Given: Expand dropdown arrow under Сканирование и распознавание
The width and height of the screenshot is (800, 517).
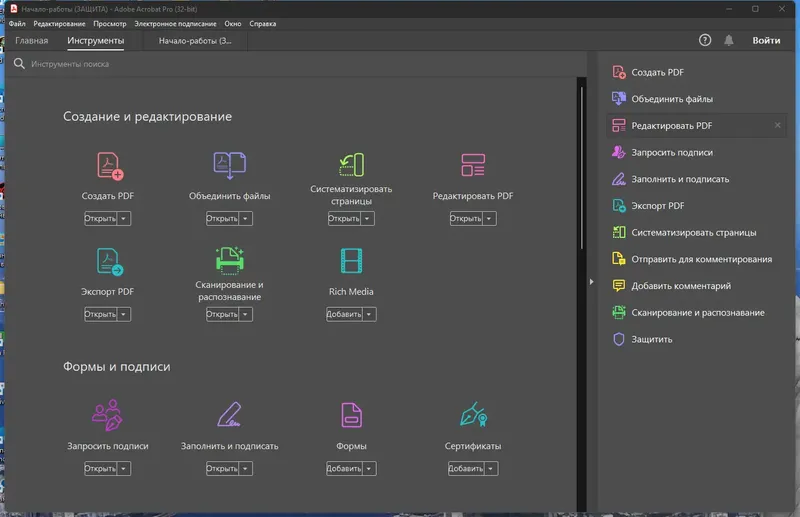Looking at the screenshot, I should (x=245, y=314).
